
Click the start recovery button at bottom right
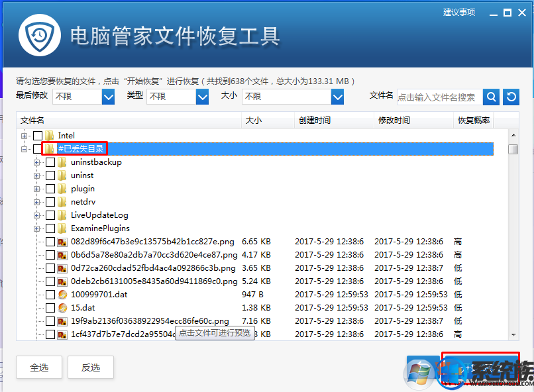pos(480,368)
